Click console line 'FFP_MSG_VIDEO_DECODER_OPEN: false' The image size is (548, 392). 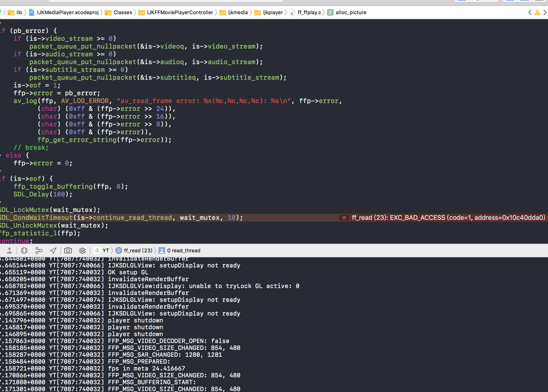click(x=169, y=341)
